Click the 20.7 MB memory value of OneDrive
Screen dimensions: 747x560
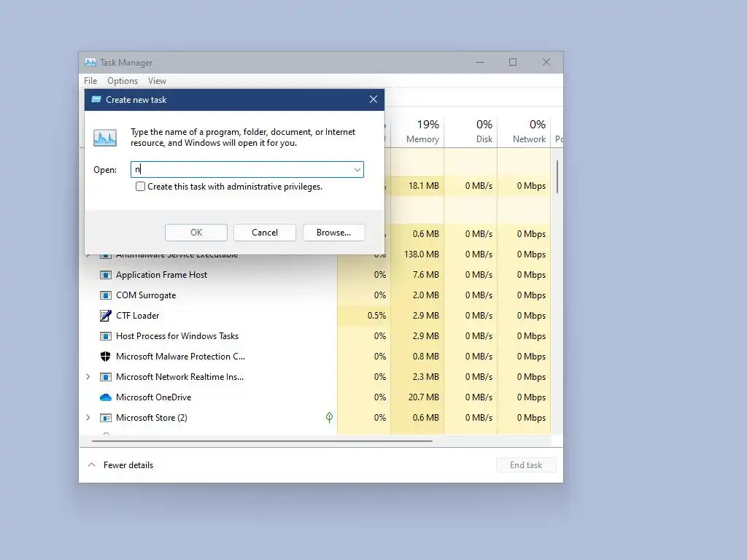424,397
